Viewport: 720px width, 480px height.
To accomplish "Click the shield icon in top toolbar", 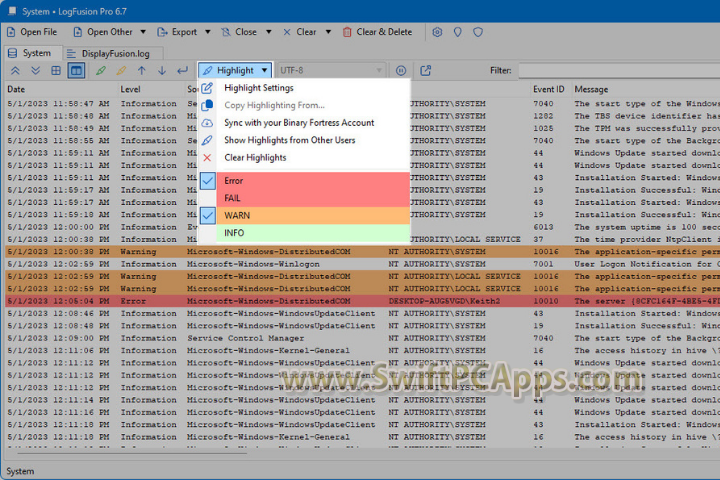I will pyautogui.click(x=478, y=32).
